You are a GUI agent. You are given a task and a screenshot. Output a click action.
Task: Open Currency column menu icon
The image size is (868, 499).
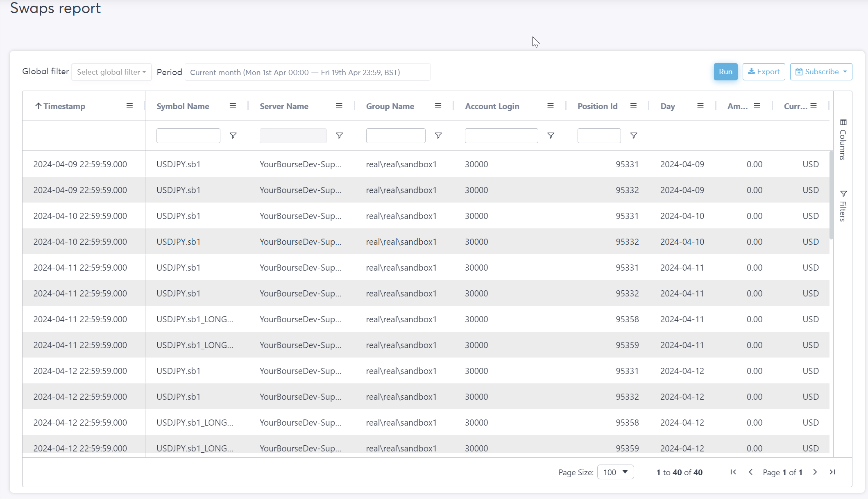(x=814, y=106)
